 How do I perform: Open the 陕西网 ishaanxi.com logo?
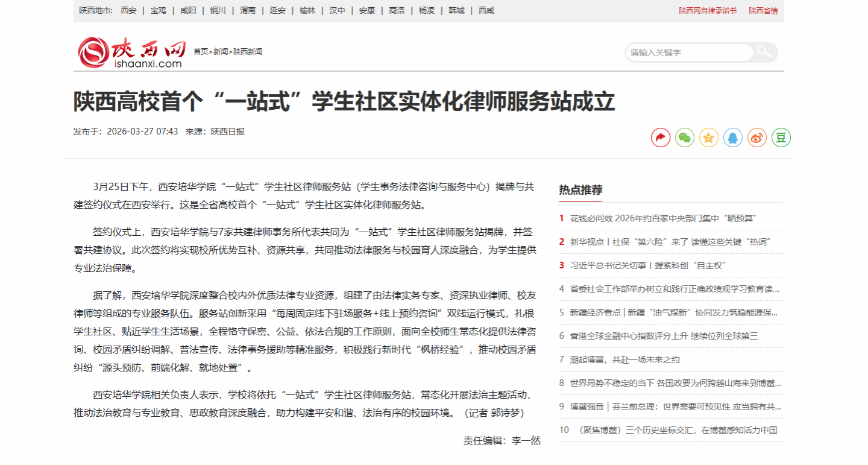131,52
